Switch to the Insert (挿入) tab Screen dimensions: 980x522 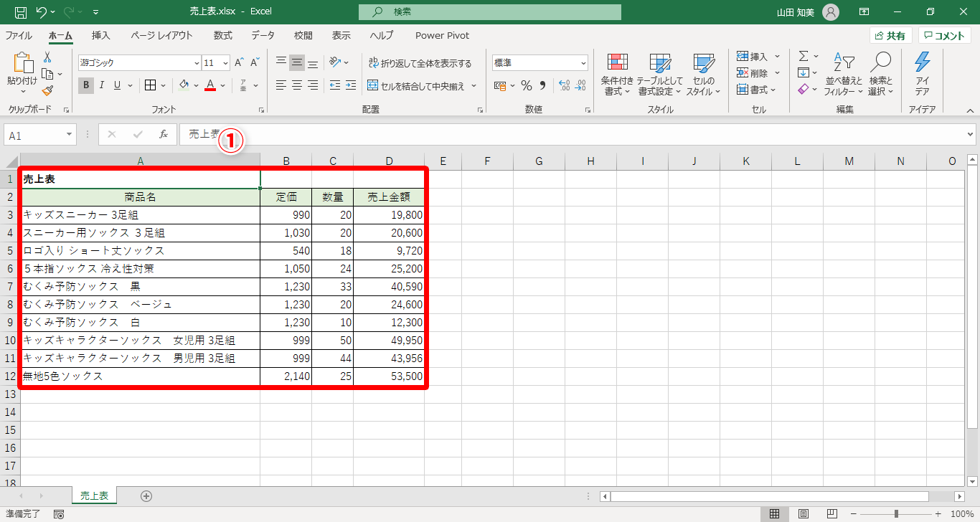click(x=101, y=35)
